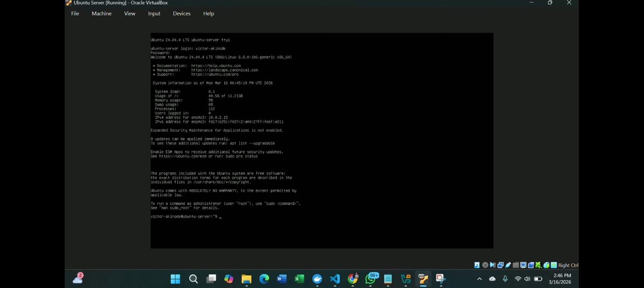This screenshot has height=288, width=644.
Task: Open Microsoft Edge from the taskbar
Action: click(264, 279)
